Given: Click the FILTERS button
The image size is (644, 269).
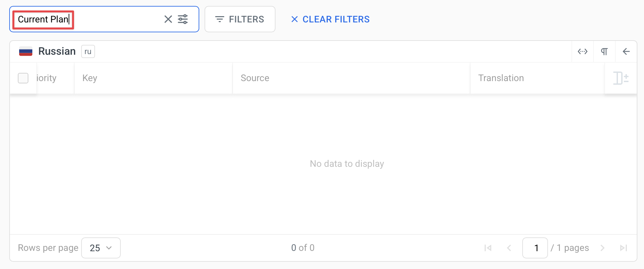Looking at the screenshot, I should coord(240,19).
